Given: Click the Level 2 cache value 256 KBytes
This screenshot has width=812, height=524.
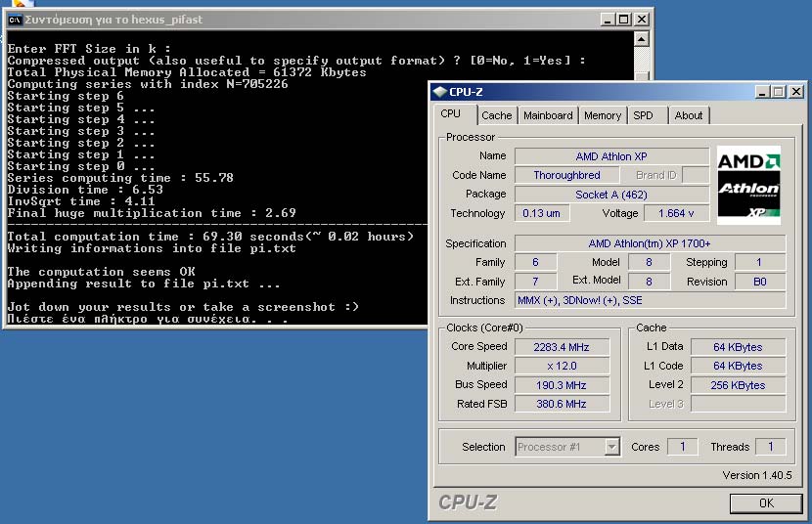Looking at the screenshot, I should [738, 385].
